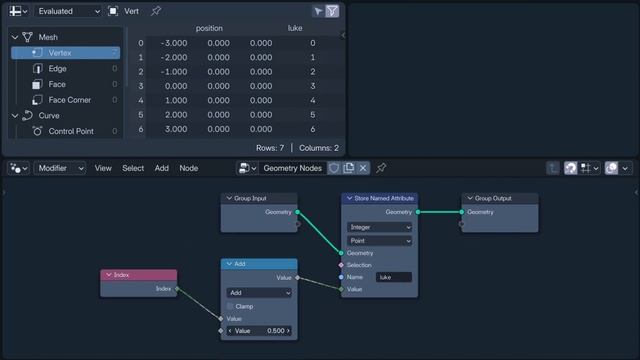Image resolution: width=640 pixels, height=360 pixels.
Task: Open the node group browse dropdown
Action: [x=247, y=168]
